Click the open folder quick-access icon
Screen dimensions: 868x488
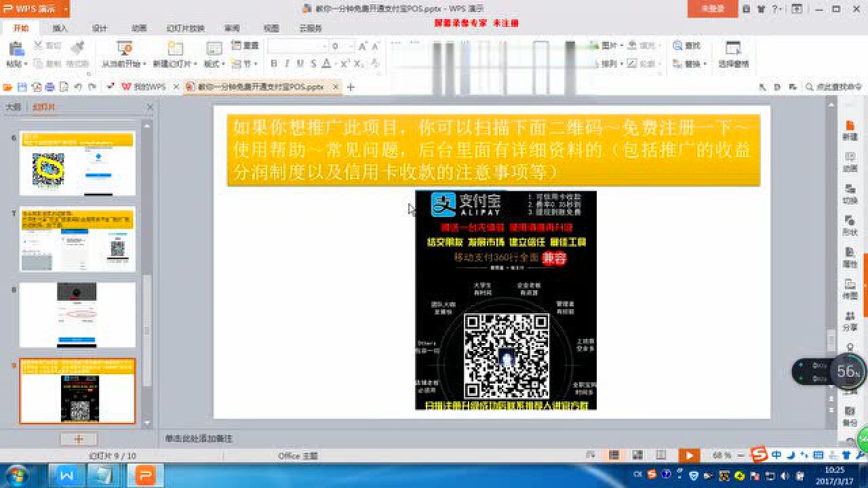[x=8, y=87]
